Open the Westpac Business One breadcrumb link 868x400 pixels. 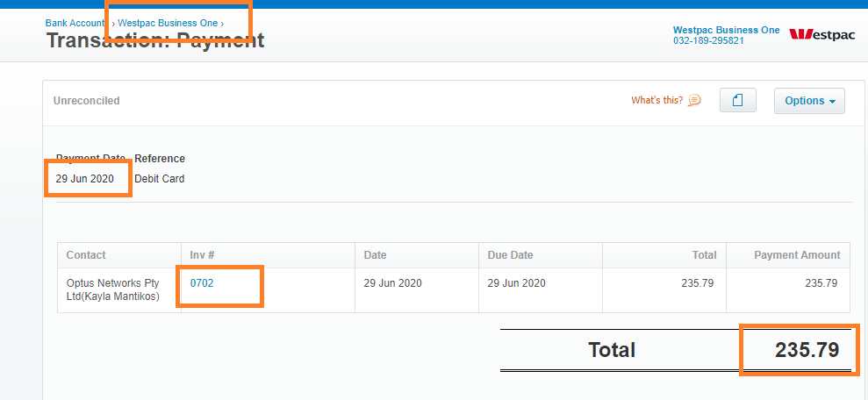(x=168, y=23)
